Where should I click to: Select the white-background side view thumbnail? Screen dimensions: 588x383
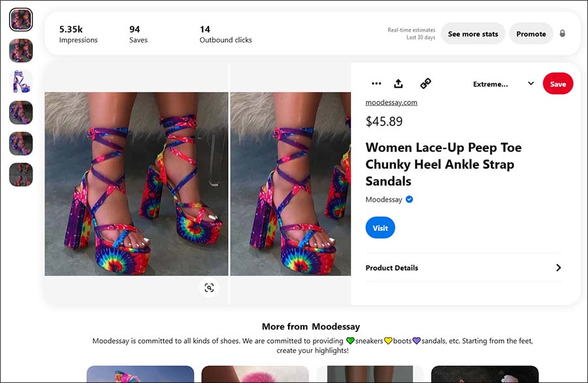(21, 82)
